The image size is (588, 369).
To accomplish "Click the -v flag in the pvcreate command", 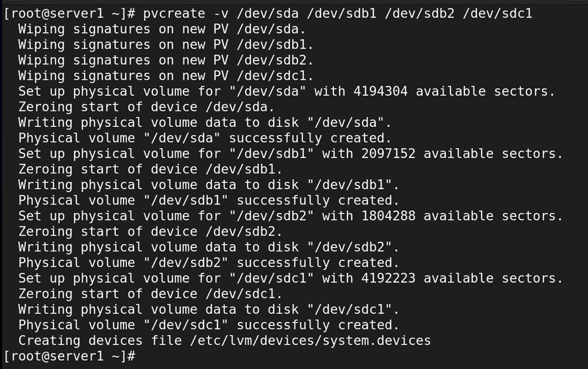I will point(221,14).
